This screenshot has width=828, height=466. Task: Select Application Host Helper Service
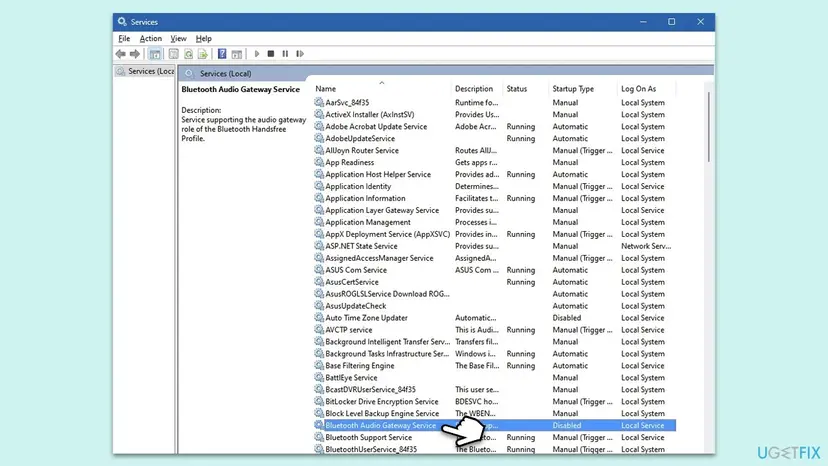pyautogui.click(x=494, y=174)
